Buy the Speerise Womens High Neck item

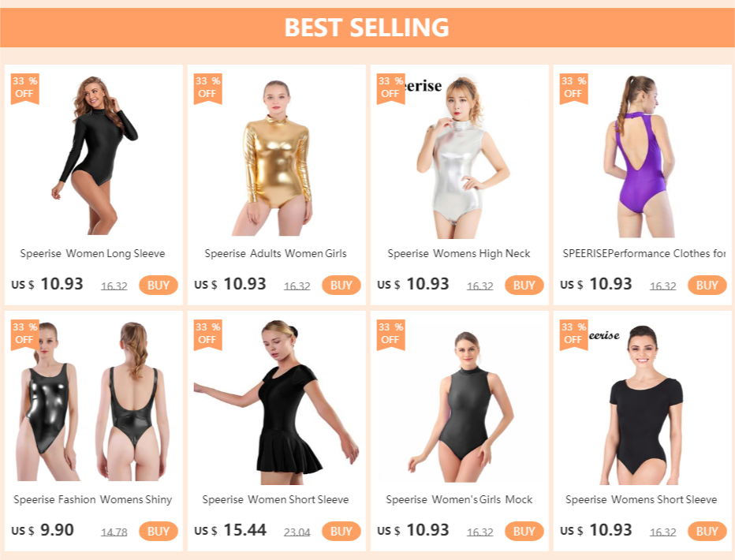click(x=524, y=285)
